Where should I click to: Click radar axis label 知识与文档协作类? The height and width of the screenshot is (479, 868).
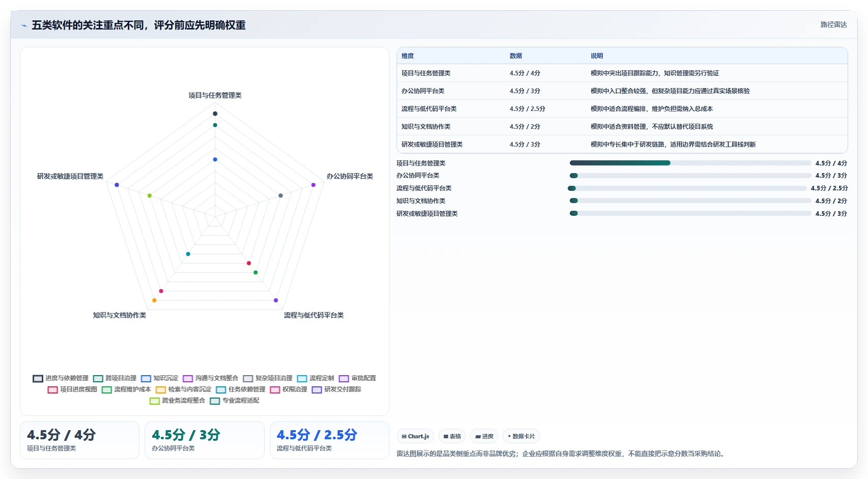pos(119,315)
